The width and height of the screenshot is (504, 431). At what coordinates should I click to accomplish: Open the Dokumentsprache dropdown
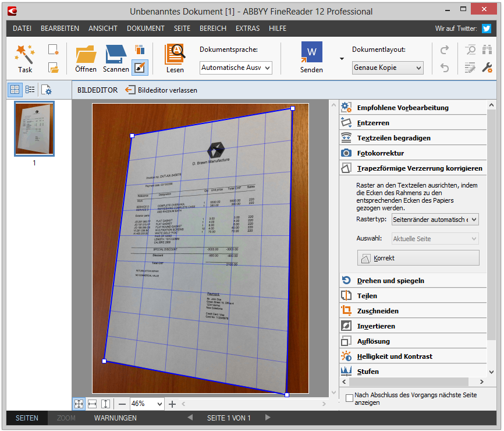(236, 68)
